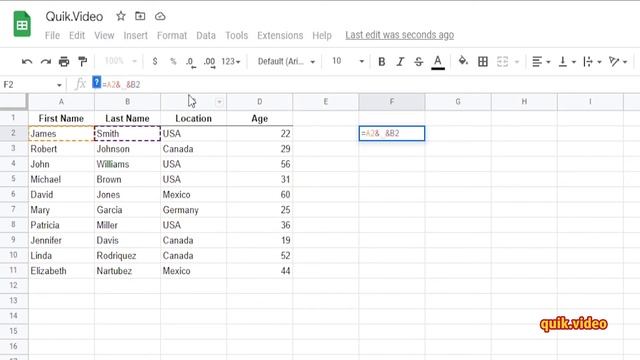Screen dimensions: 640x360
Task: Select row 5 header
Action: tap(13, 179)
